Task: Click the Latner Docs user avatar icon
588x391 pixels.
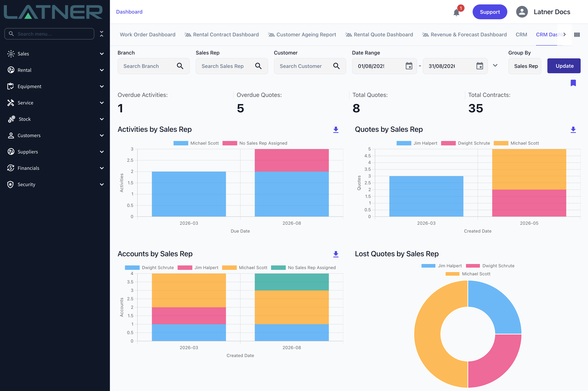Action: pyautogui.click(x=522, y=12)
